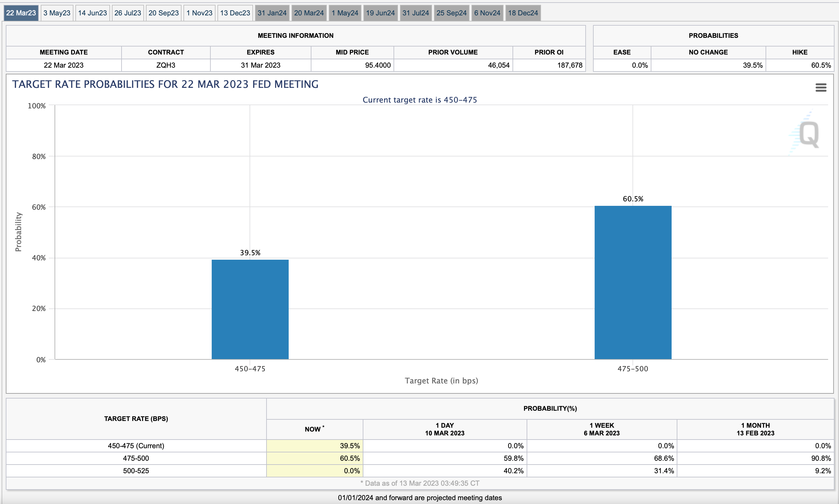The height and width of the screenshot is (504, 839).
Task: Click the 60.5% bar data label
Action: (x=633, y=199)
